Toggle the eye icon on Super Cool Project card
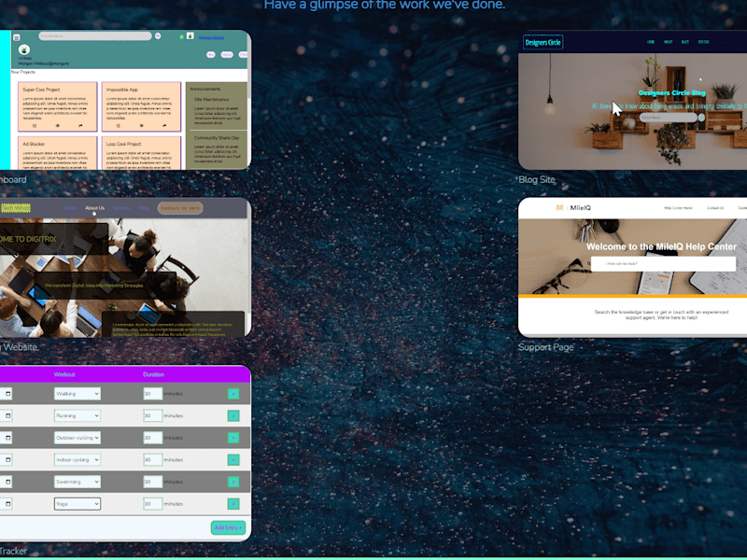747x560 pixels. pos(58,126)
